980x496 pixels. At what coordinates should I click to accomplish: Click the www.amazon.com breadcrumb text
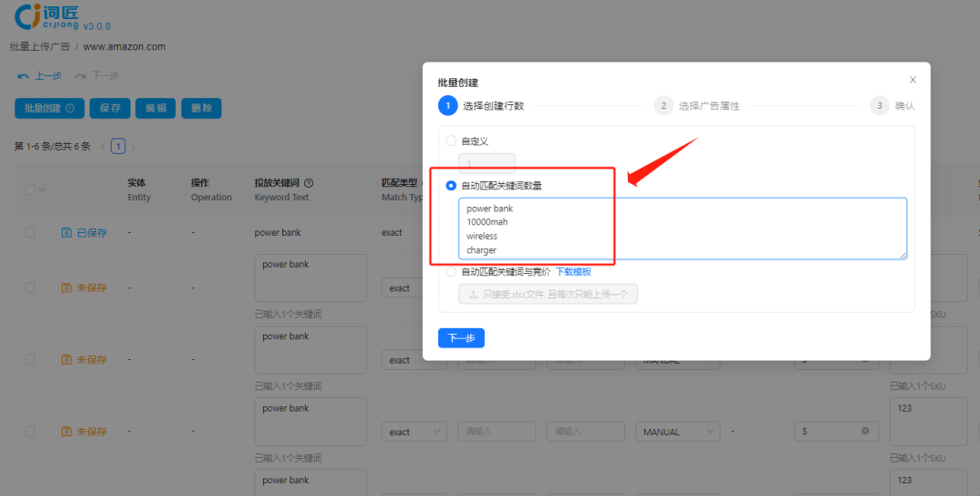(124, 47)
